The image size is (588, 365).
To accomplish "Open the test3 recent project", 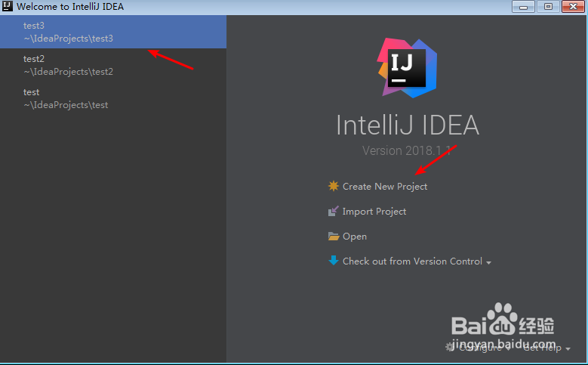I will [x=113, y=32].
